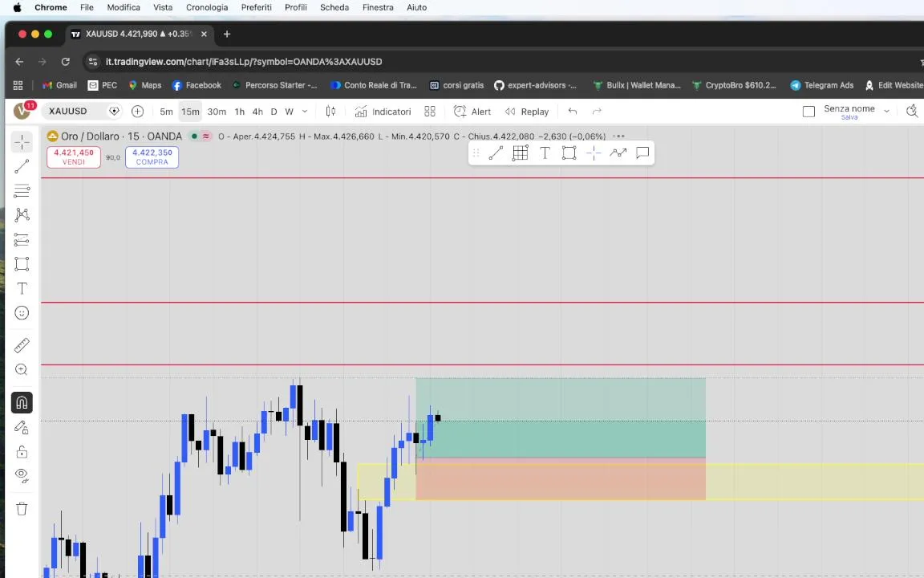924x578 pixels.
Task: Redo the chart action
Action: [597, 111]
